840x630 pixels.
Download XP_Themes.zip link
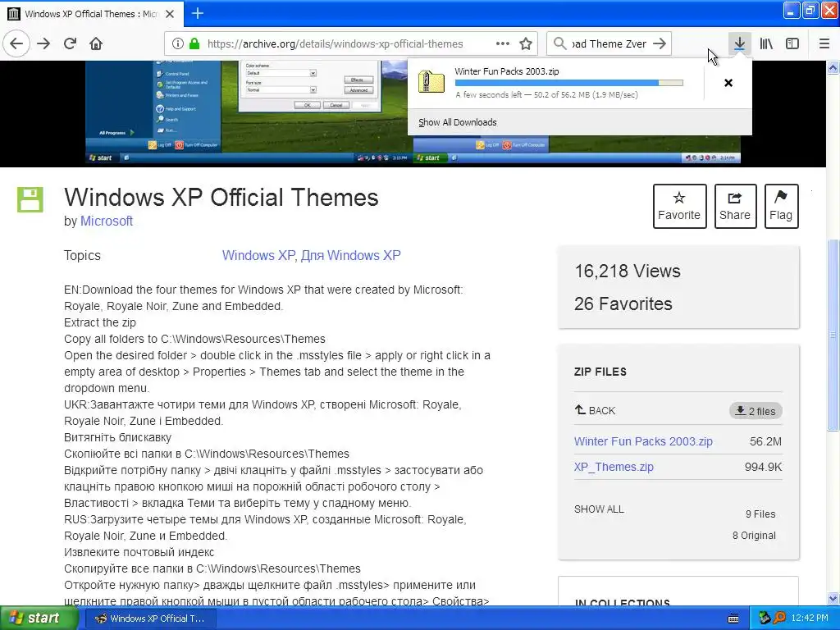(614, 467)
